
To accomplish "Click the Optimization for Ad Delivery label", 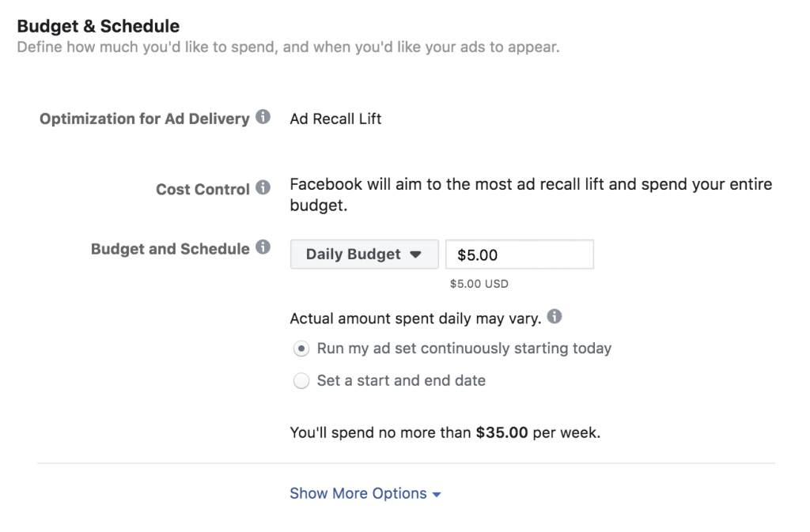I will [x=145, y=119].
